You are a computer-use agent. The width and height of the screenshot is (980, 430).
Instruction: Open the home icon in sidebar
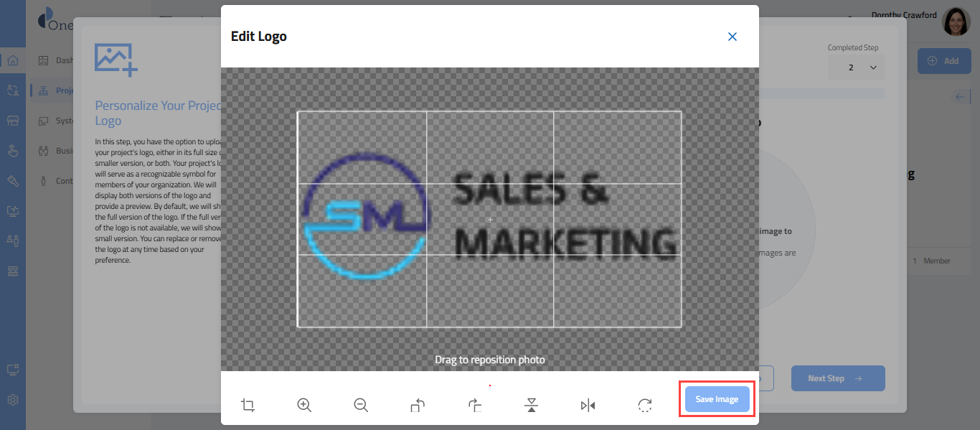pos(13,60)
